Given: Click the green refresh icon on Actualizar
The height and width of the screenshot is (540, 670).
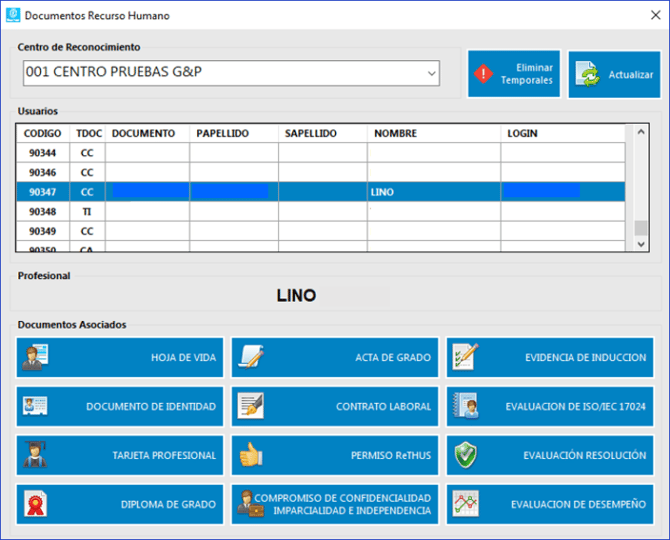Looking at the screenshot, I should (x=588, y=73).
